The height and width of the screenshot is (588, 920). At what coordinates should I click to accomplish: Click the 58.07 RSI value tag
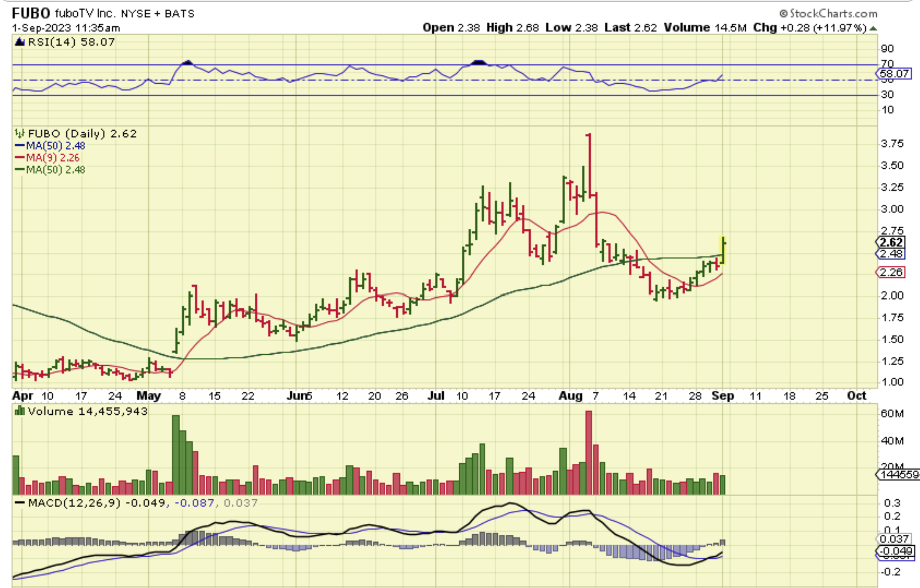(x=894, y=74)
